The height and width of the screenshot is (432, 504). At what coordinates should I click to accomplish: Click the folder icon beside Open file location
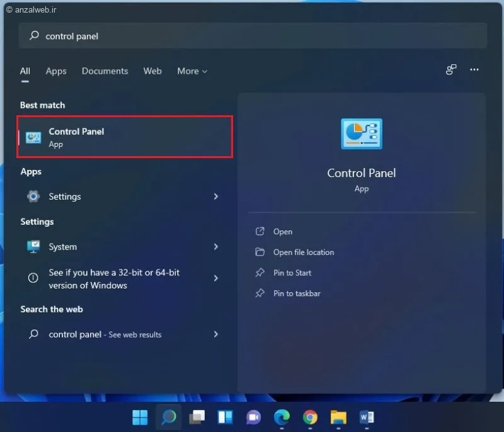[x=260, y=252]
